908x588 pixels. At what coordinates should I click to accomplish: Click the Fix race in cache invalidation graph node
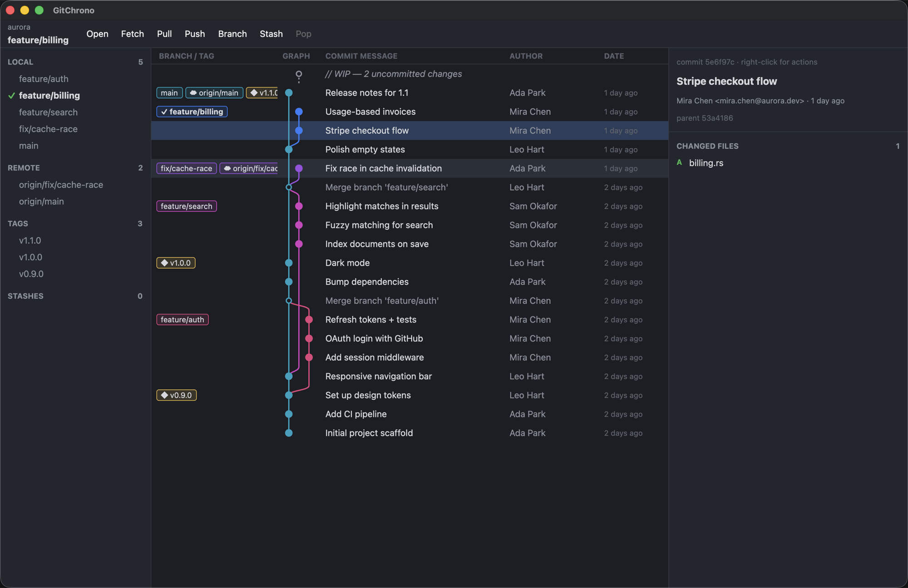(299, 168)
